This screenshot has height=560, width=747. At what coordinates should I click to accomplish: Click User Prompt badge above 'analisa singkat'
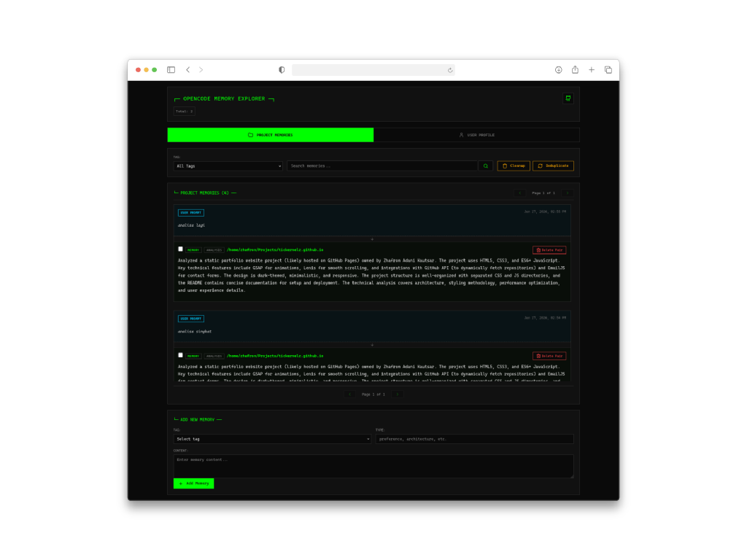click(x=191, y=319)
